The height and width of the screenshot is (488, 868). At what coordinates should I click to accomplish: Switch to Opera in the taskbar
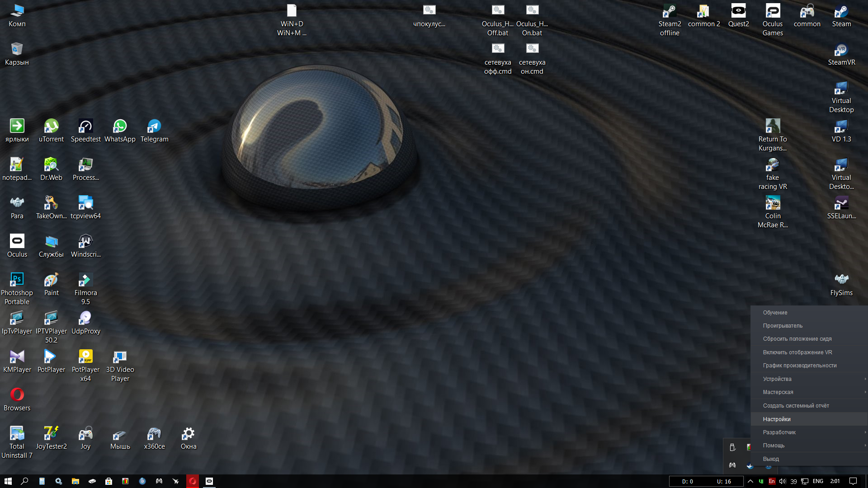(193, 481)
